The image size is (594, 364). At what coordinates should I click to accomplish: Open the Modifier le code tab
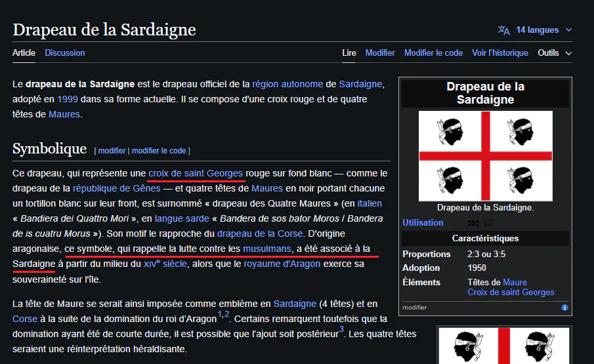point(433,53)
